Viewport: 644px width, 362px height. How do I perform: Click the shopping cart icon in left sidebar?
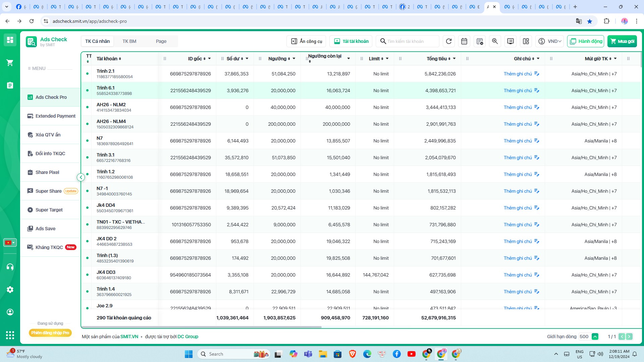click(x=10, y=63)
